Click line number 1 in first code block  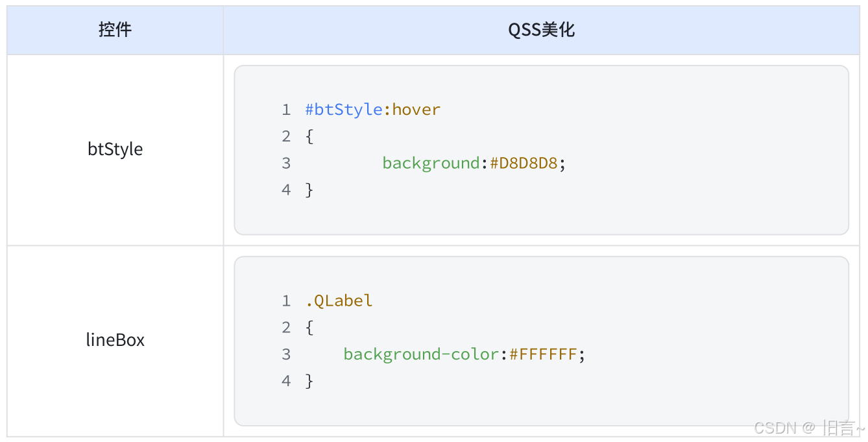click(286, 110)
